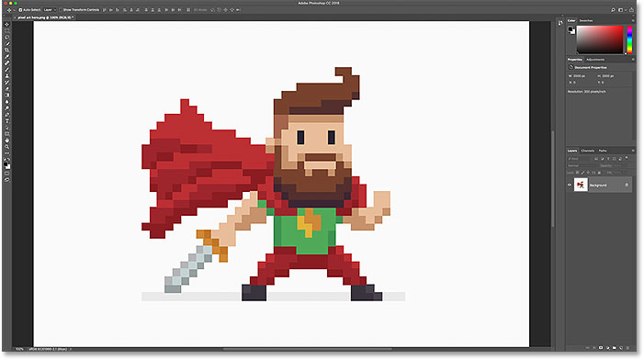Toggle Lock all icon in Layers panel
The height and width of the screenshot is (360, 644).
[x=599, y=173]
